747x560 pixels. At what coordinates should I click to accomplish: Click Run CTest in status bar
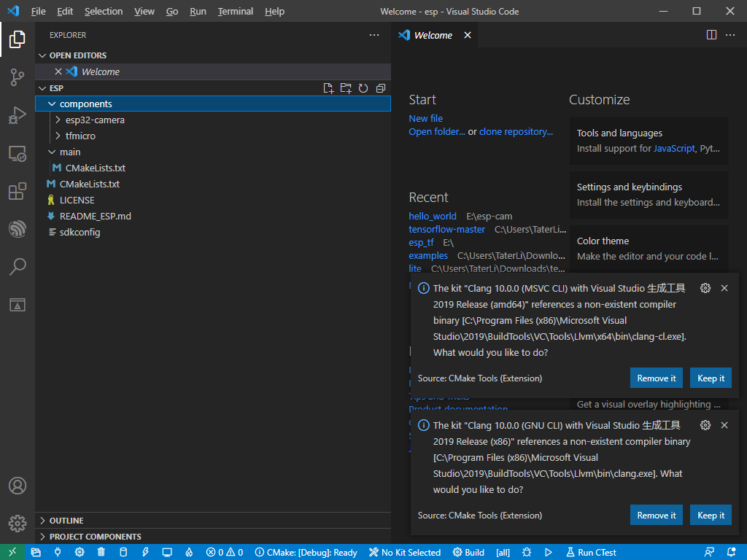pos(591,553)
